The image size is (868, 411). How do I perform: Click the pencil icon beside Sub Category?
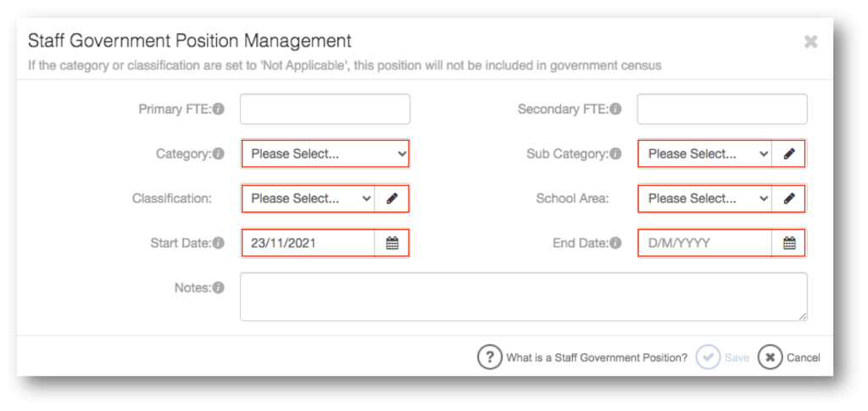coord(789,153)
